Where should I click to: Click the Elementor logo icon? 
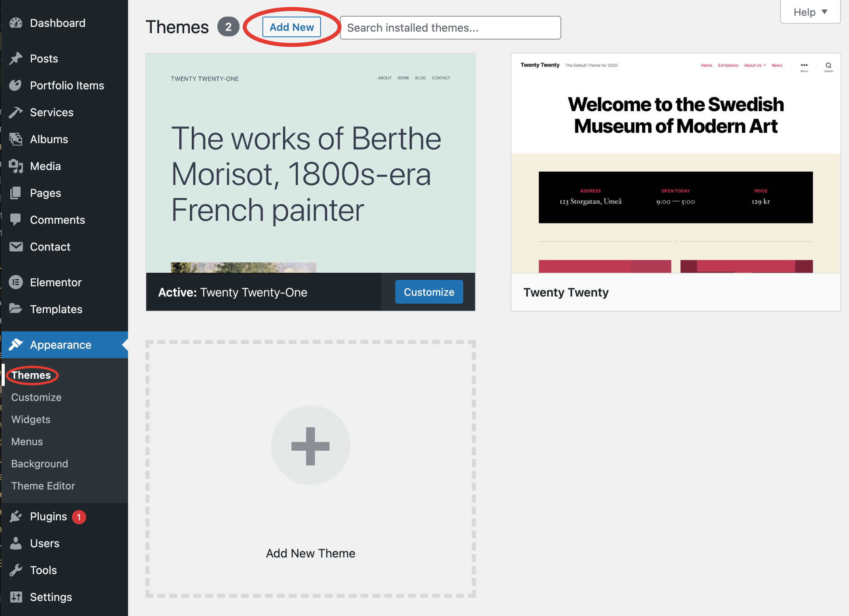tap(16, 282)
